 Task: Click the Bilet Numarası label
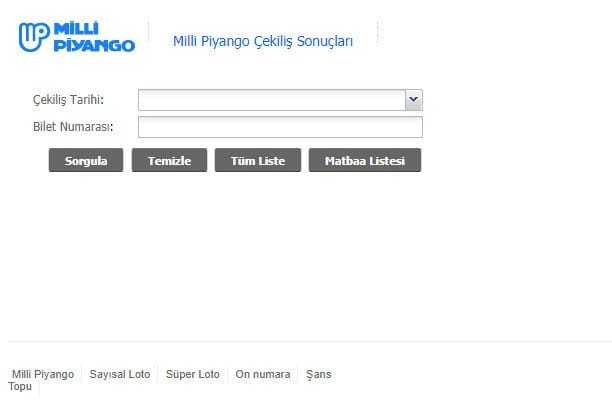[73, 127]
